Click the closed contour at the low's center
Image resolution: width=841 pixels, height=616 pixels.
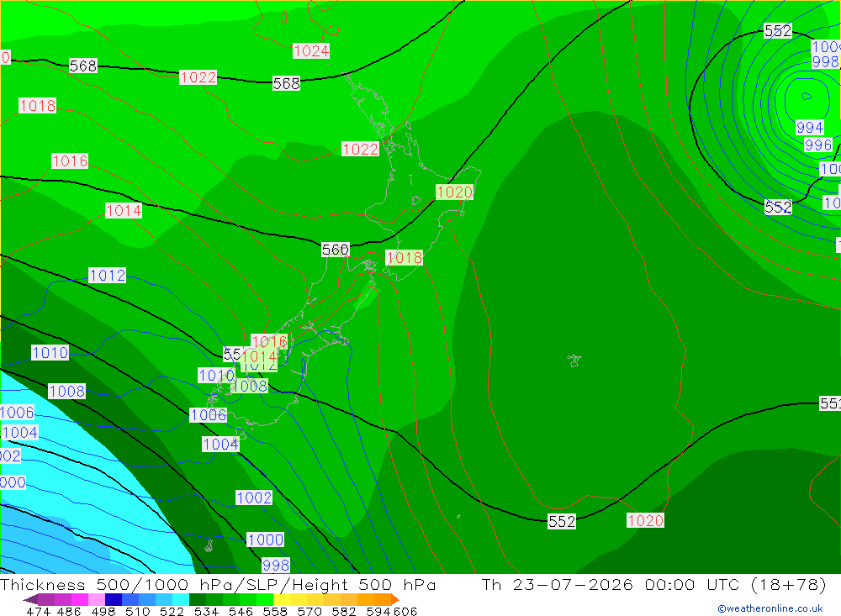807,97
